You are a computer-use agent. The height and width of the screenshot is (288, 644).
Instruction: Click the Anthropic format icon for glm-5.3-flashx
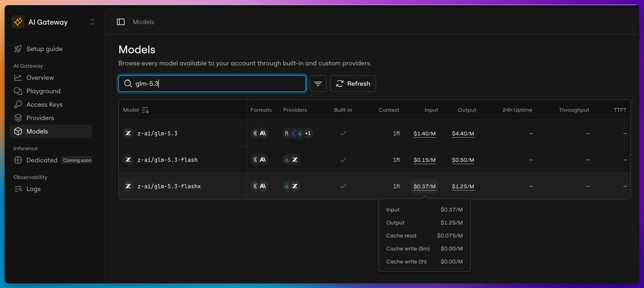(x=263, y=186)
